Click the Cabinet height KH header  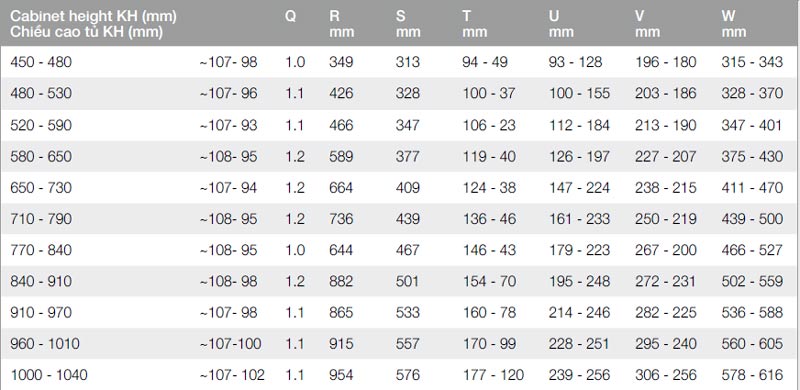93,24
